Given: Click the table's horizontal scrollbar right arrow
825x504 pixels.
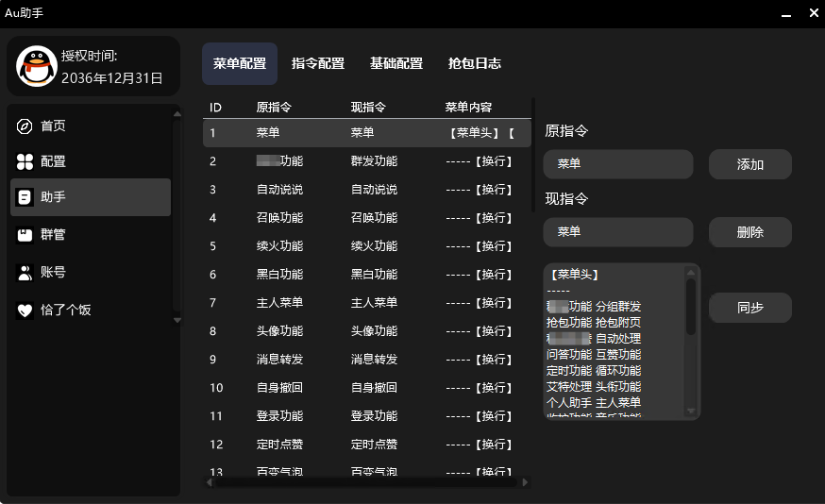Looking at the screenshot, I should (525, 482).
